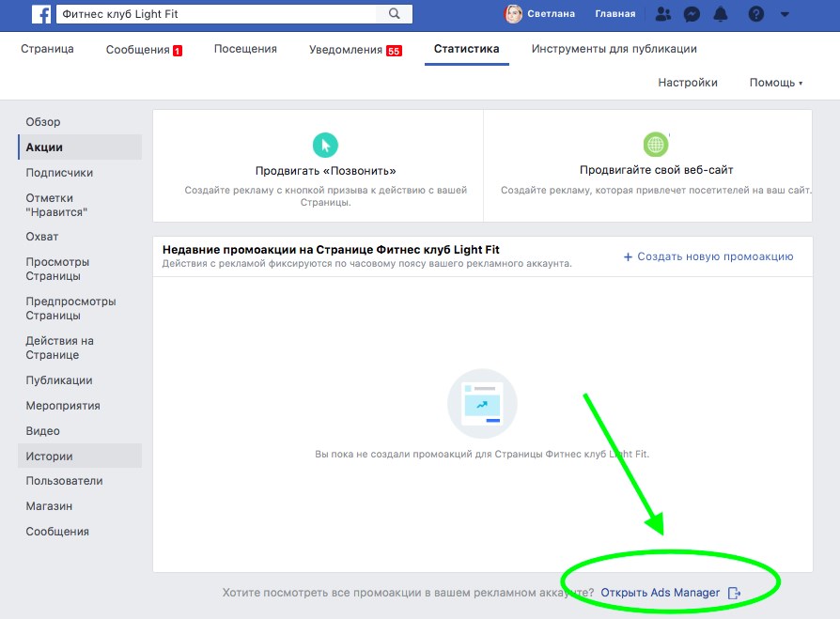Select Акции in the sidebar

(x=80, y=147)
